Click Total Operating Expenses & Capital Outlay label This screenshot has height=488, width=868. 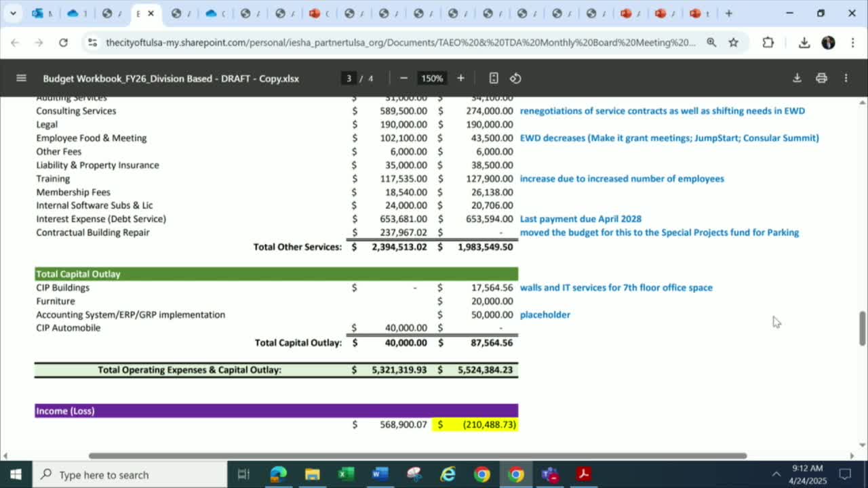[189, 370]
